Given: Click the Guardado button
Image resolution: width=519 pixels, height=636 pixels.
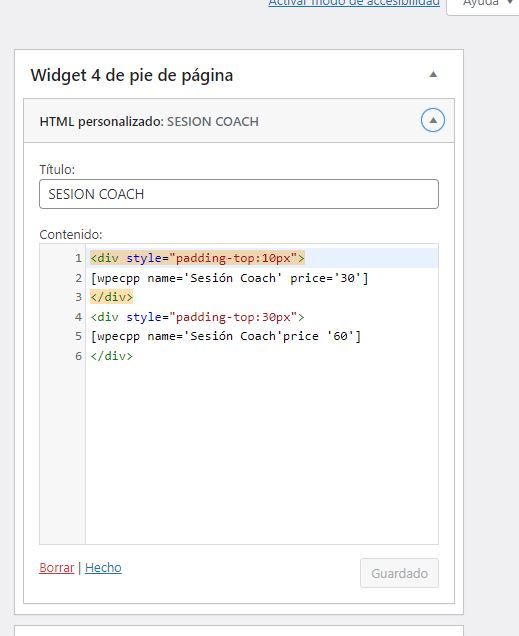Looking at the screenshot, I should click(x=399, y=573).
